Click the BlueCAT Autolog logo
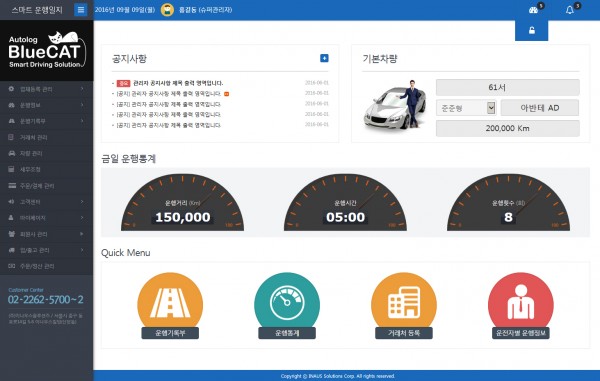 [46, 50]
